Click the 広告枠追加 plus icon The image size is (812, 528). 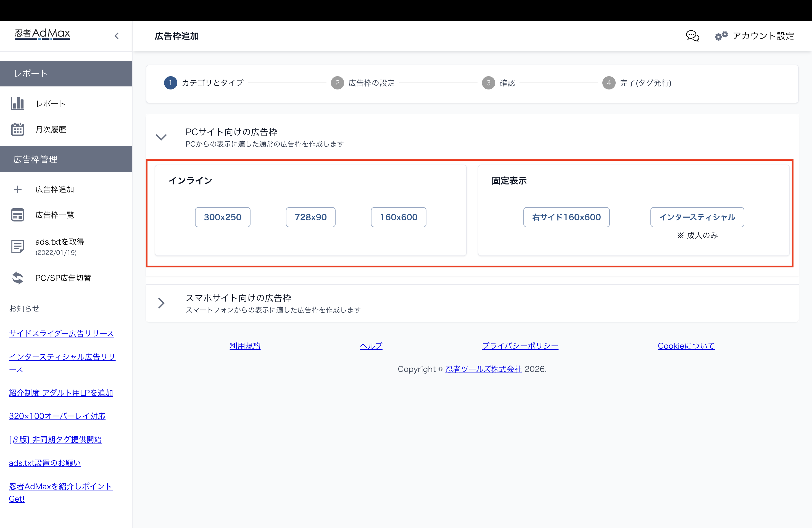[17, 189]
